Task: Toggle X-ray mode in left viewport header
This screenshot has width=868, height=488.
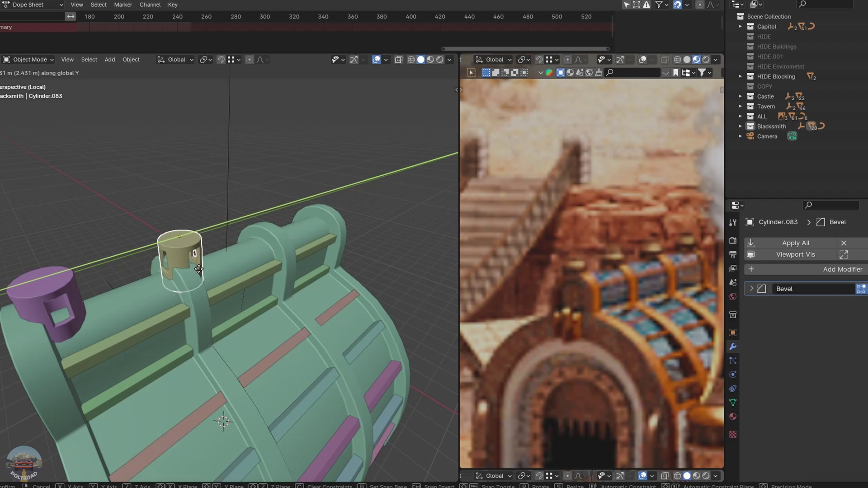Action: coord(398,60)
